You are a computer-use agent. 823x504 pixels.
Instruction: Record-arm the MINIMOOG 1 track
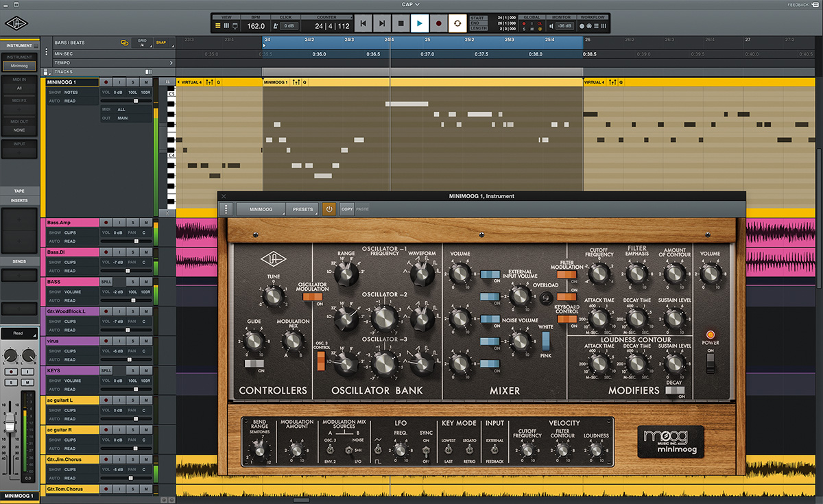(106, 82)
